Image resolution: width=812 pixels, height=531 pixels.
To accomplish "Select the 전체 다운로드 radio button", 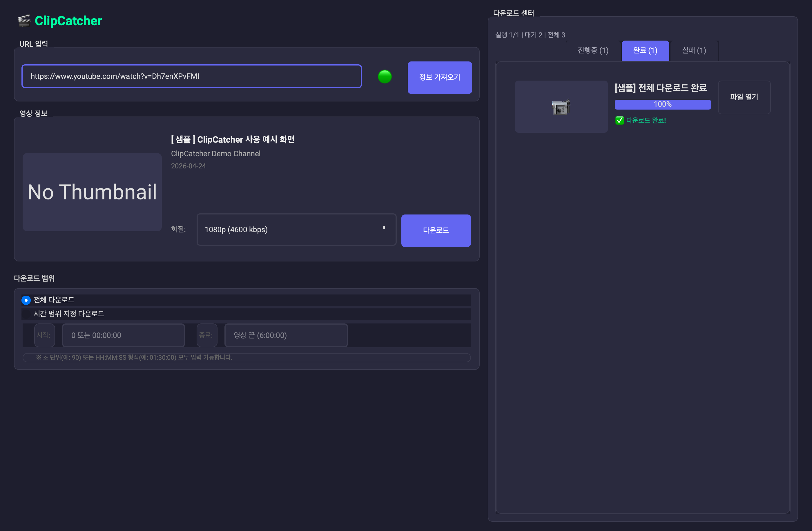I will (x=26, y=300).
